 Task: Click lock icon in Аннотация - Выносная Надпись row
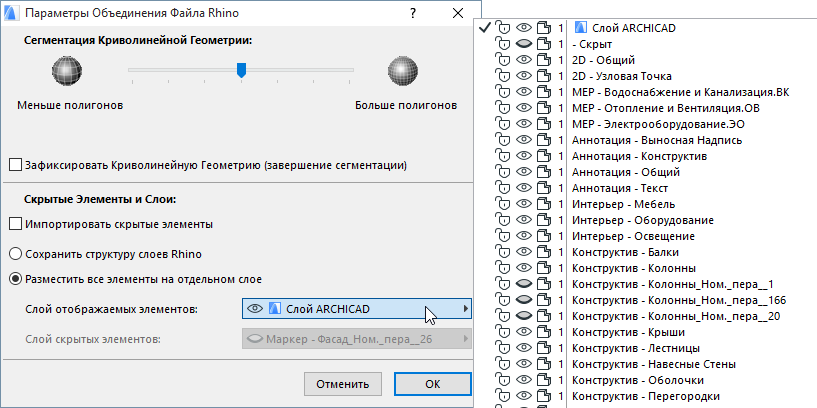[x=502, y=140]
